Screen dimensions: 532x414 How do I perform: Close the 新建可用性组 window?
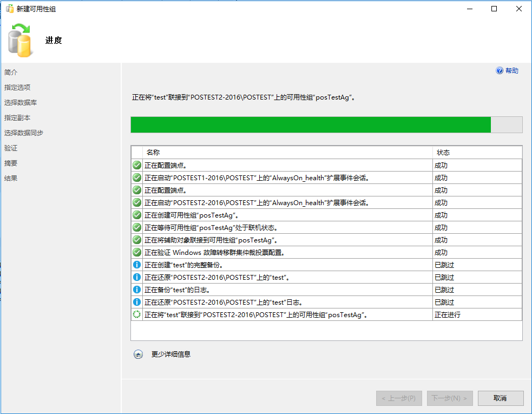coord(519,9)
